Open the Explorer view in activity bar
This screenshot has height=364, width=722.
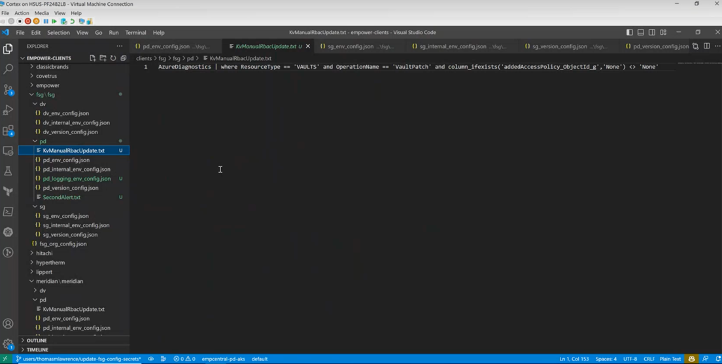click(8, 49)
